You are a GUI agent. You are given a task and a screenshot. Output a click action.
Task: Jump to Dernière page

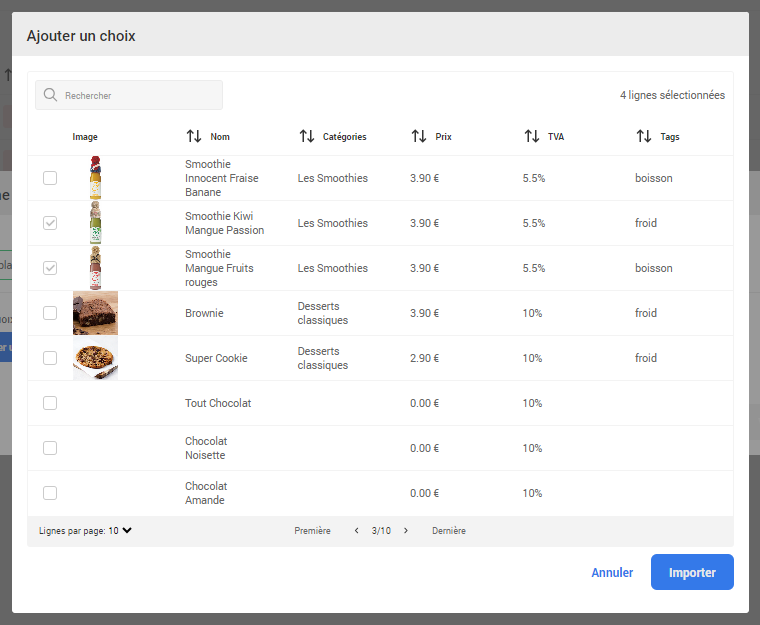[449, 531]
